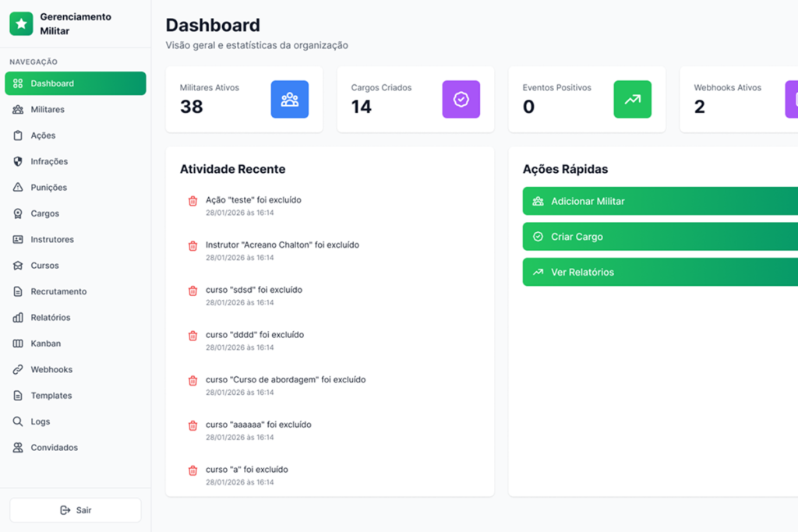The height and width of the screenshot is (532, 798).
Task: Open the Webhooks section
Action: 51,369
